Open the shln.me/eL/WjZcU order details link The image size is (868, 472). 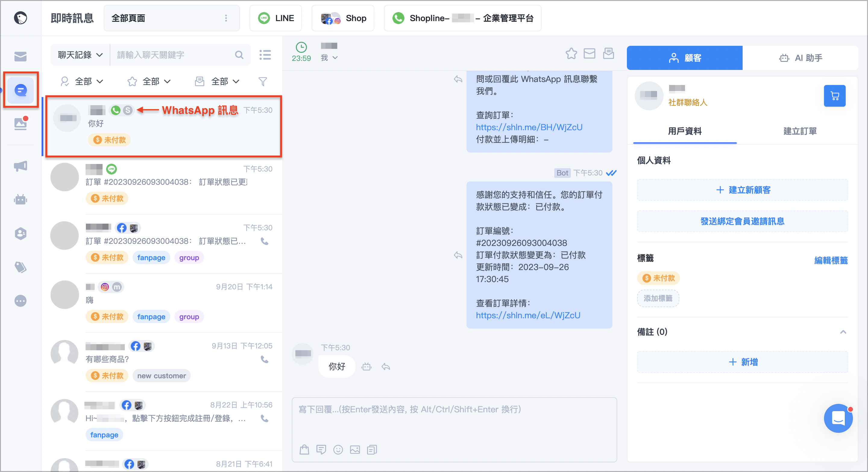click(x=528, y=315)
